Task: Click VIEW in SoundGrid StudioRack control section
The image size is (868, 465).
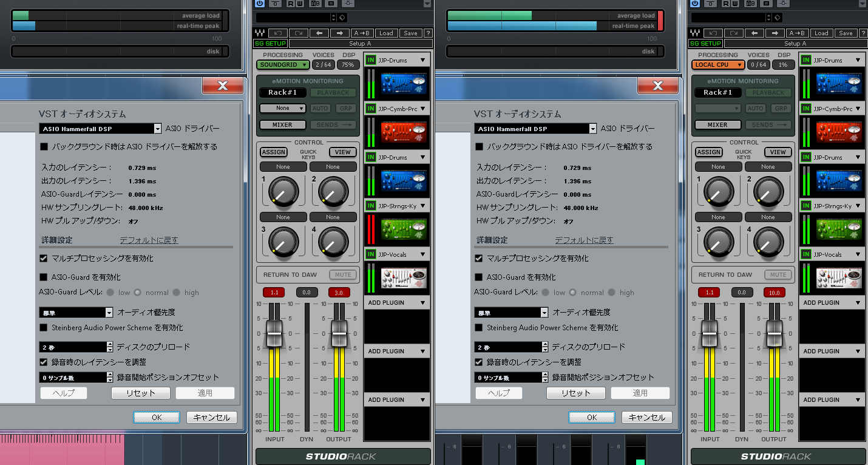Action: pyautogui.click(x=343, y=152)
